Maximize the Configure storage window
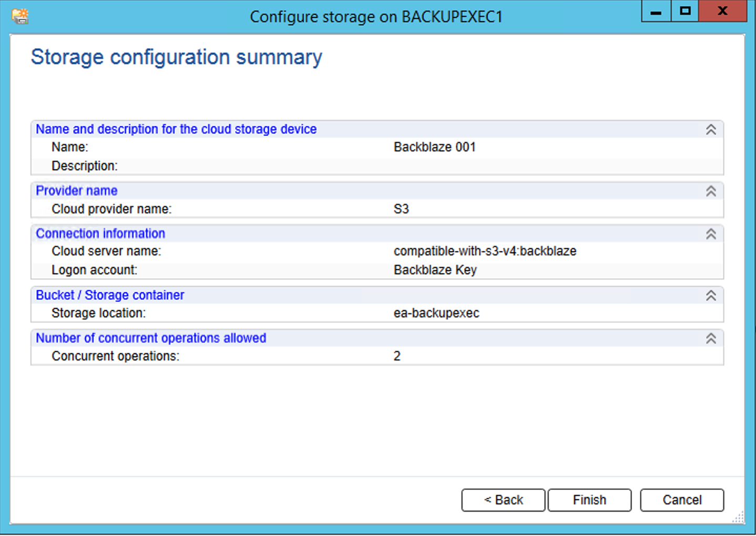 pyautogui.click(x=685, y=11)
